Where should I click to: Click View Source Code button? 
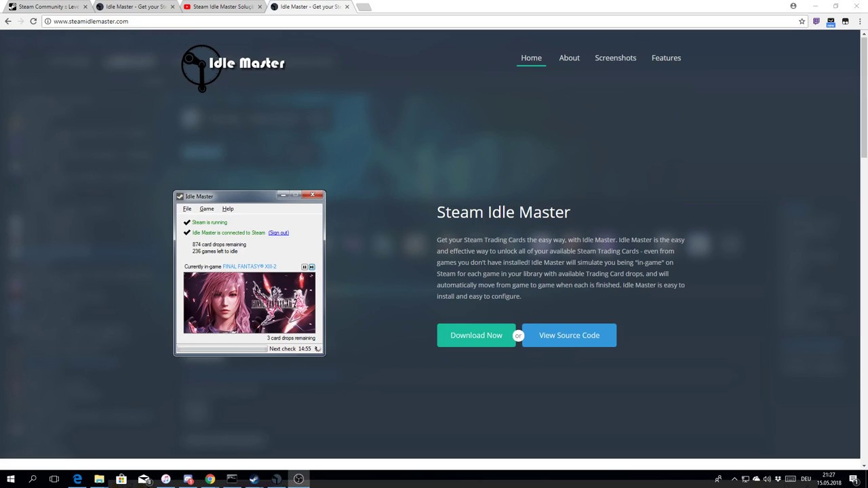[x=569, y=335]
